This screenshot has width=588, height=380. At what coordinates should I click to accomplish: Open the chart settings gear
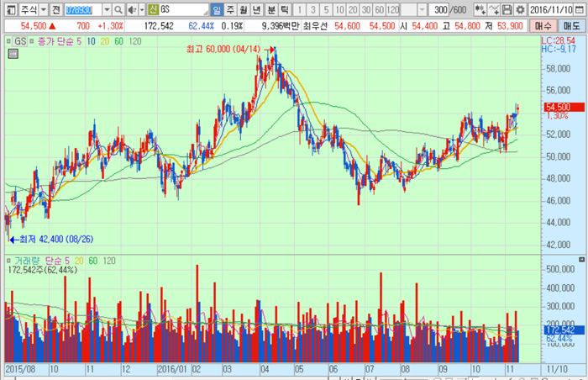pyautogui.click(x=520, y=9)
